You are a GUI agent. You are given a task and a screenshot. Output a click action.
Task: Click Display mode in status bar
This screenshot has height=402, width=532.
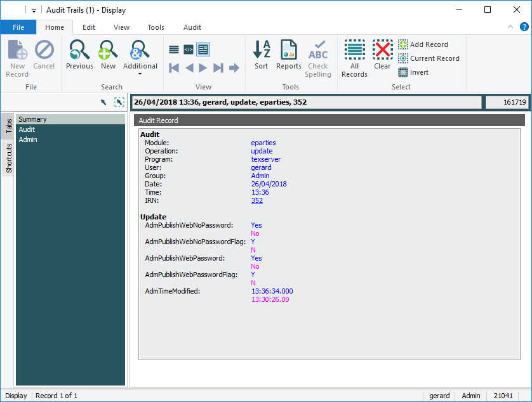point(16,396)
